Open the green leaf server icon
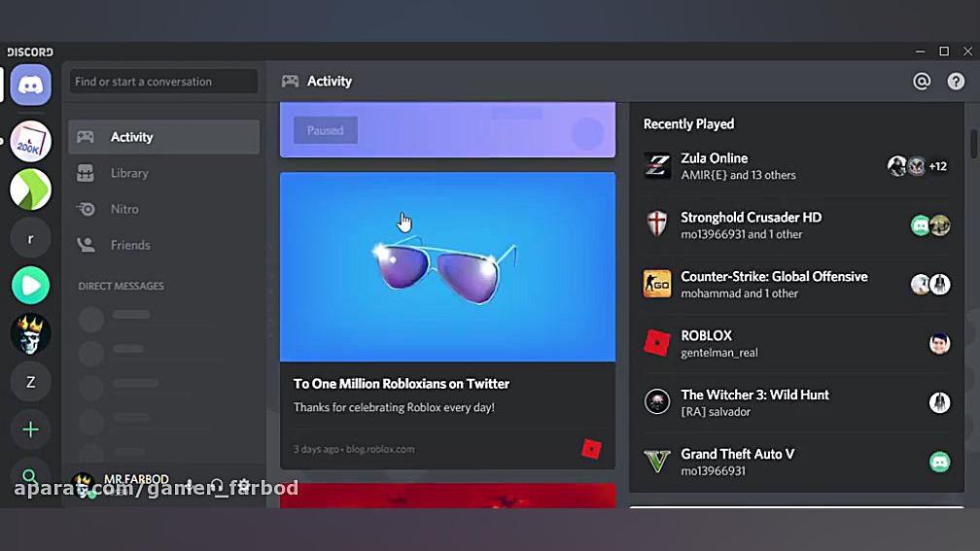Viewport: 980px width, 551px height. (31, 189)
